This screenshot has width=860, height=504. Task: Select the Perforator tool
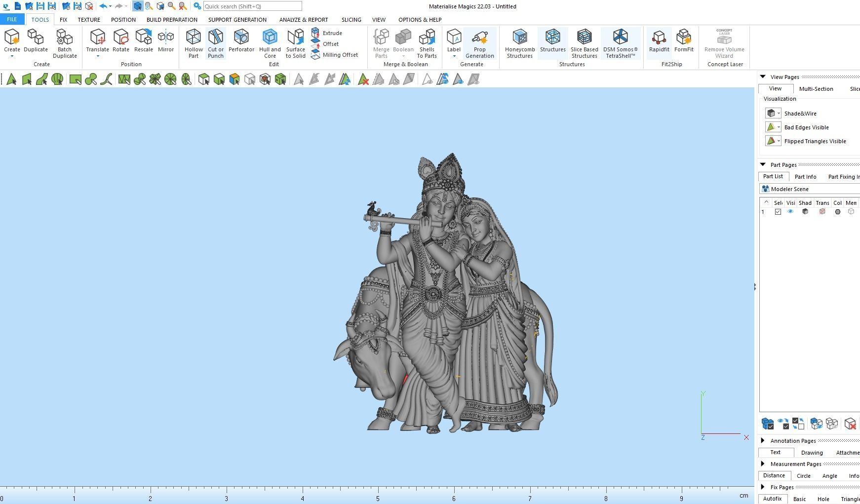[241, 40]
